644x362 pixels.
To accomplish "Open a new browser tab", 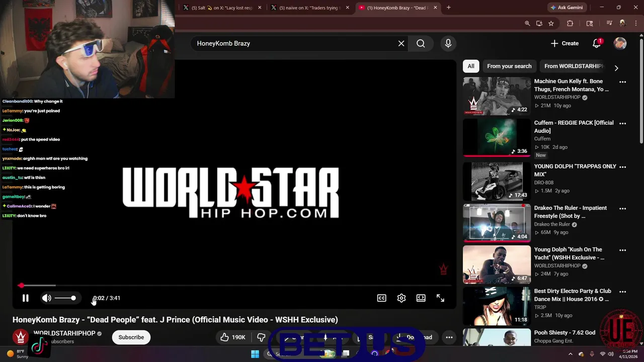I will coord(449,8).
